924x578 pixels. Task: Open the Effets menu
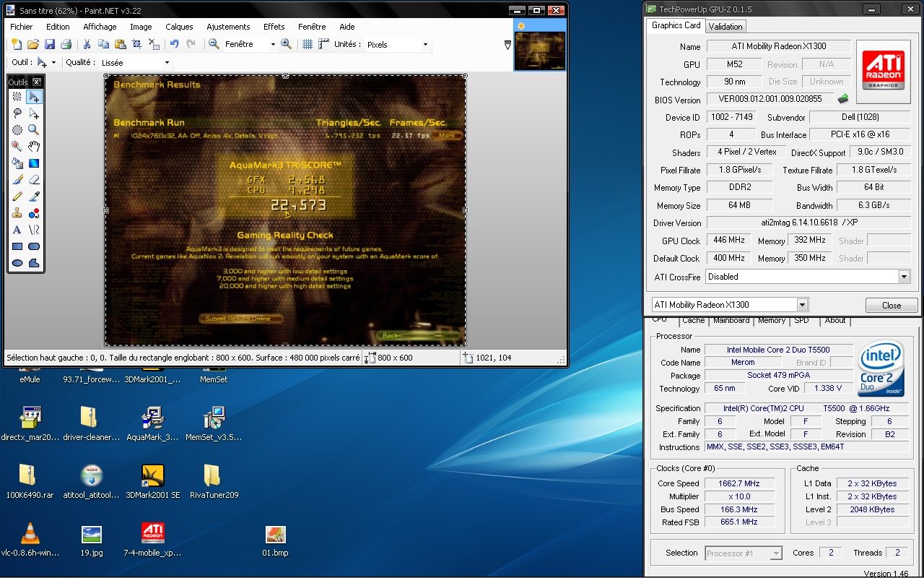tap(274, 27)
